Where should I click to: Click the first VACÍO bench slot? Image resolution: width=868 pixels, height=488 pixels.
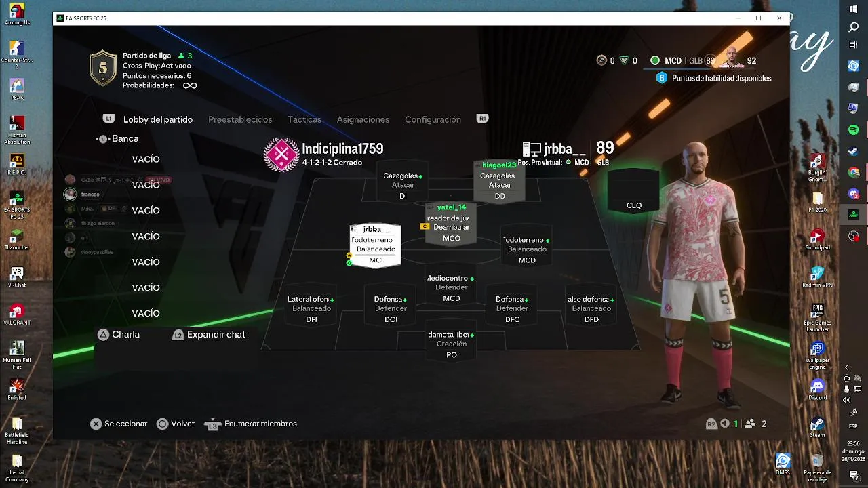146,159
